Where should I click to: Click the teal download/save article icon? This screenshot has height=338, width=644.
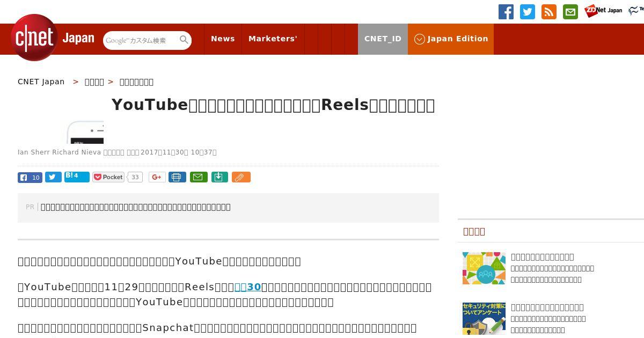point(219,177)
